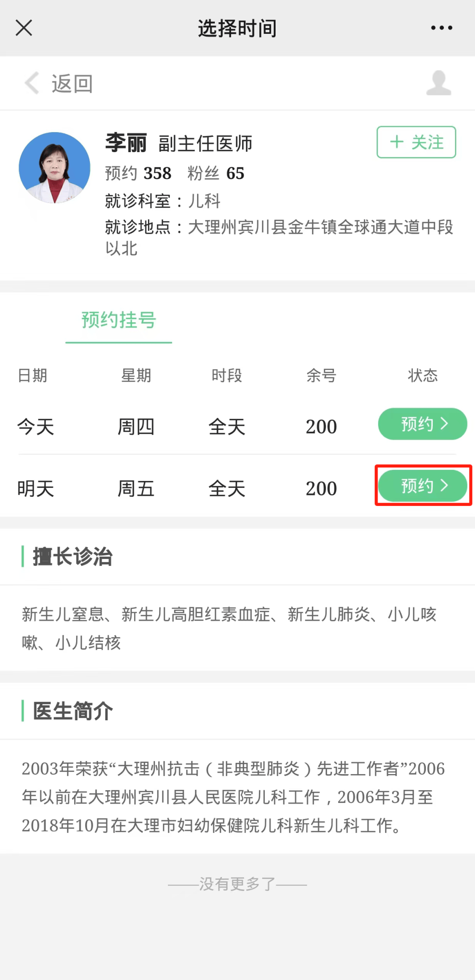This screenshot has width=475, height=980.
Task: Book tomorrow's Friday appointment 预约
Action: pyautogui.click(x=422, y=486)
